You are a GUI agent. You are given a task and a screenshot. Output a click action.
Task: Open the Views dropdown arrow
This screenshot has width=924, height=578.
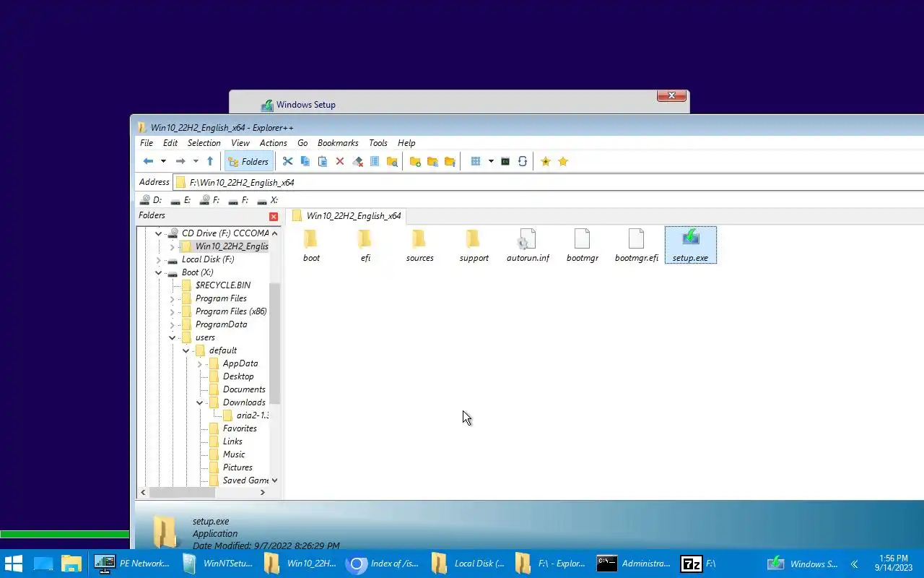[x=491, y=161]
